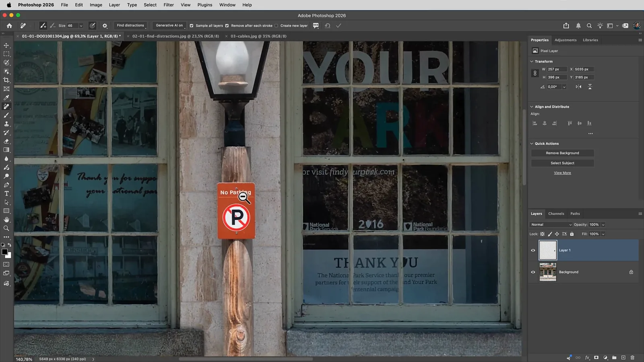Select the Move tool
This screenshot has width=644, height=362.
pyautogui.click(x=6, y=45)
